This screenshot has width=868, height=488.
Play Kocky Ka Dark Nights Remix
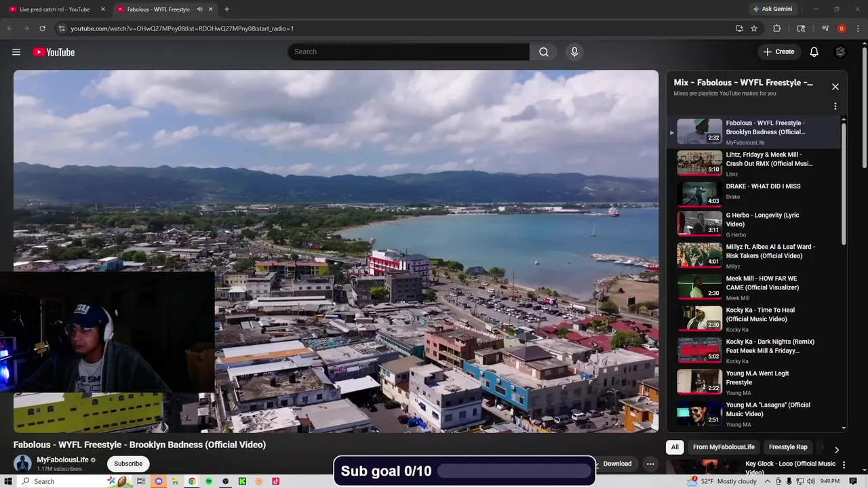754,351
